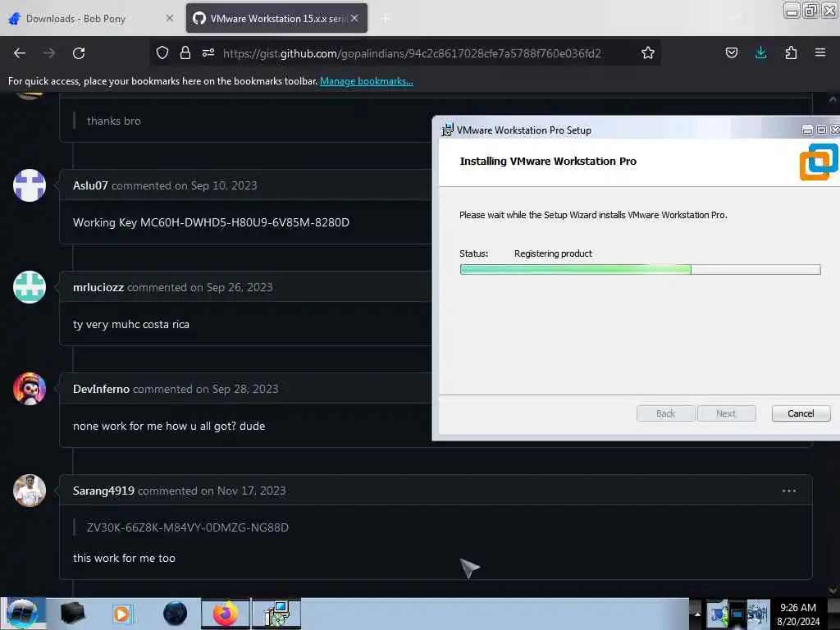Image resolution: width=840 pixels, height=630 pixels.
Task: Click DevInferno's avatar image
Action: (x=30, y=389)
